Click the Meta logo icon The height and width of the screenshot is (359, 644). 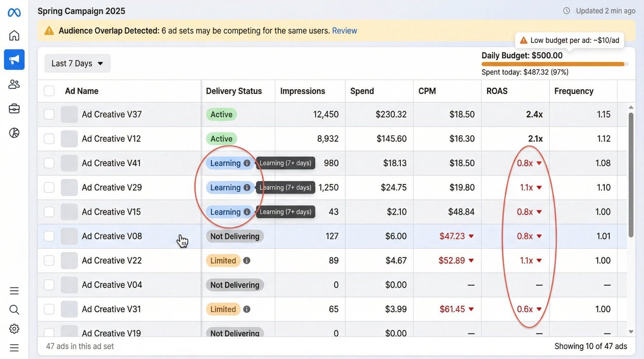tap(14, 12)
